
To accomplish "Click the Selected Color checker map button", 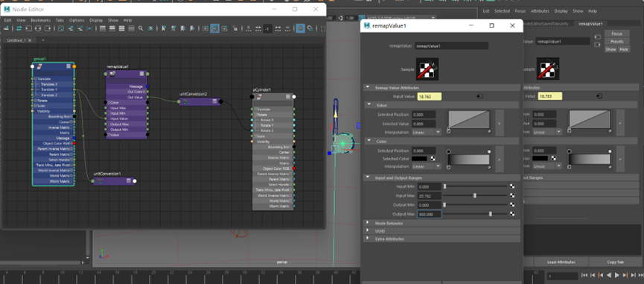I will click(433, 159).
